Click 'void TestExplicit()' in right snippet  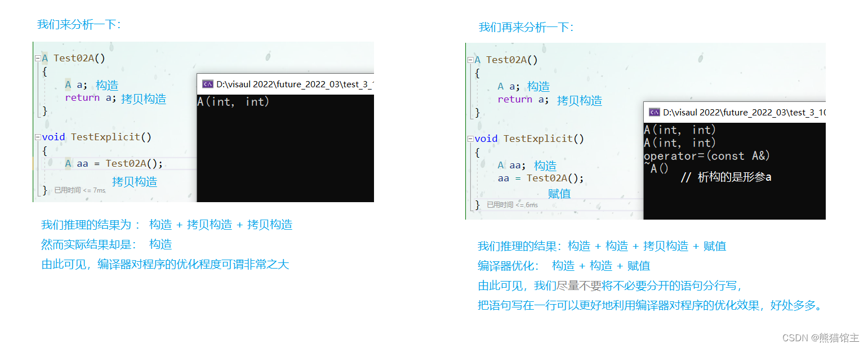pos(529,139)
